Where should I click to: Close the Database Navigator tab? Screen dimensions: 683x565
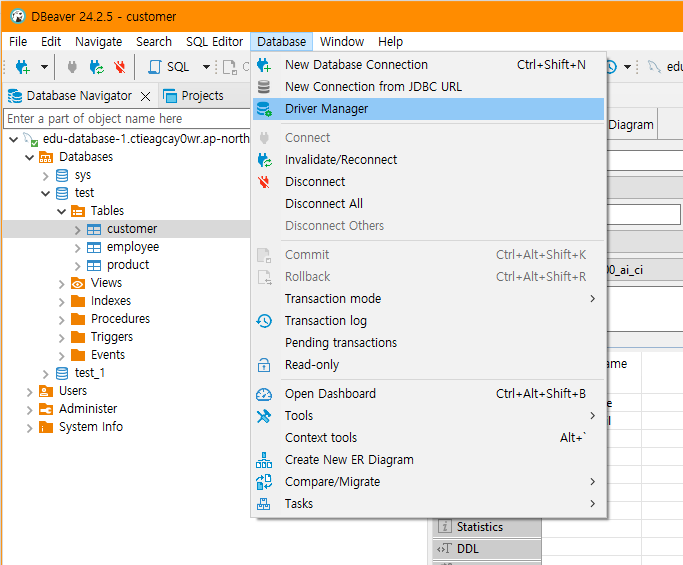(x=145, y=96)
